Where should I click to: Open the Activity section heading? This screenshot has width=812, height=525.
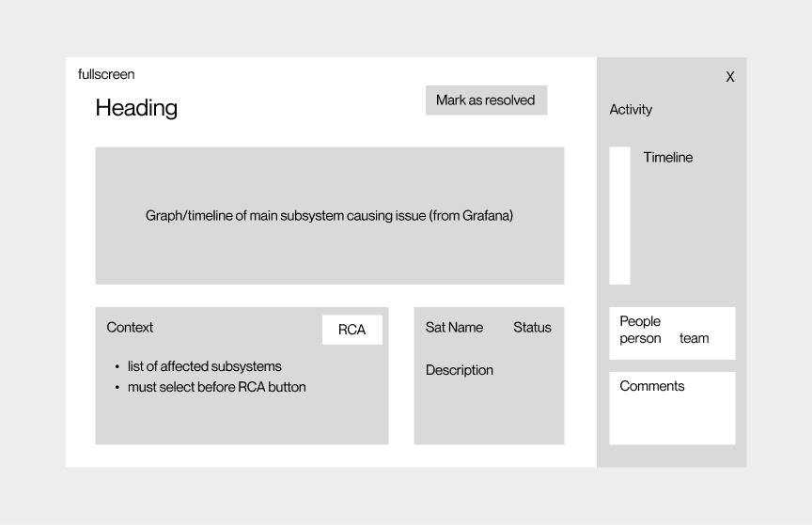tap(631, 110)
